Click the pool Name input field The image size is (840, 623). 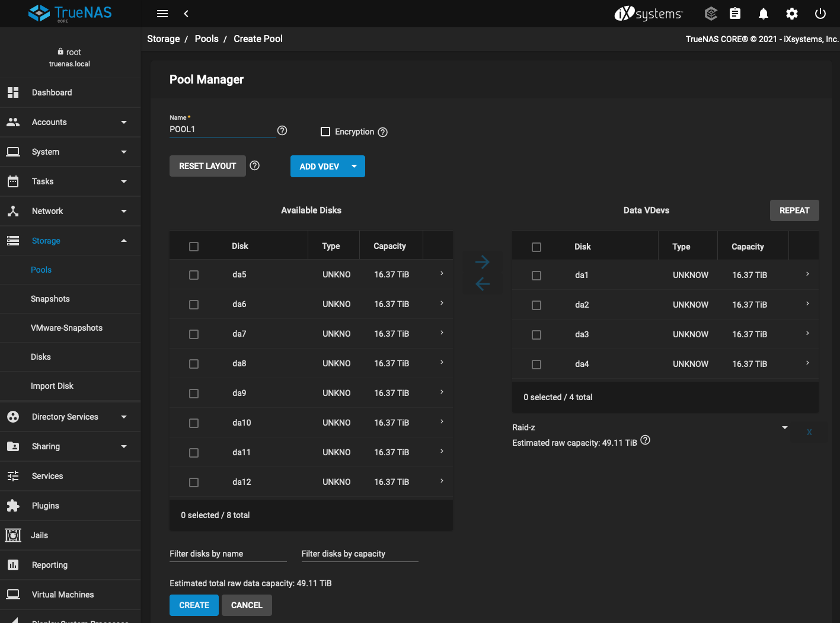tap(222, 130)
